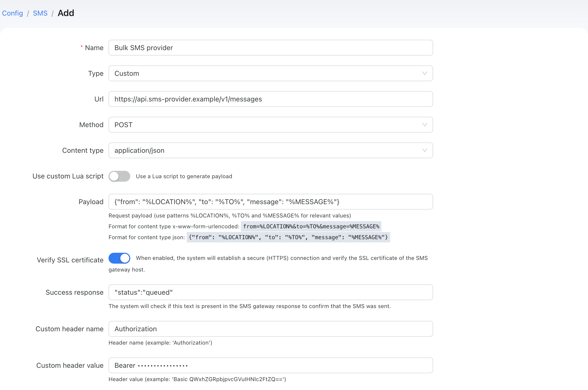Image resolution: width=588 pixels, height=390 pixels.
Task: Click the 'Header name (example: 'Authorization')' hint
Action: (160, 343)
